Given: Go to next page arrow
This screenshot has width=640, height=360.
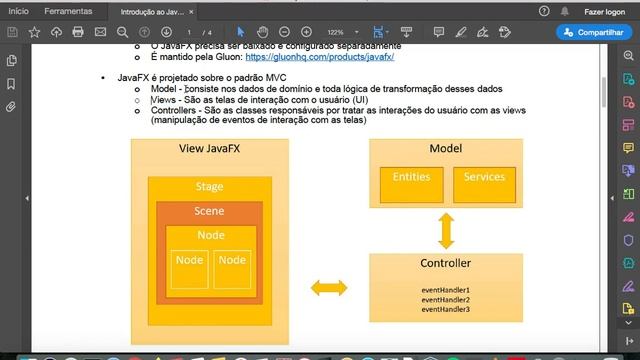Looking at the screenshot, I should coord(166,32).
